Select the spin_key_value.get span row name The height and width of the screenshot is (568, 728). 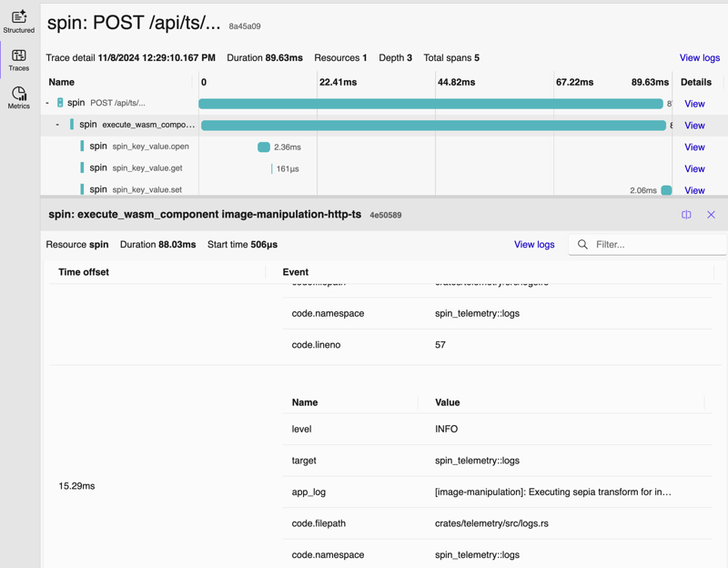(x=147, y=168)
